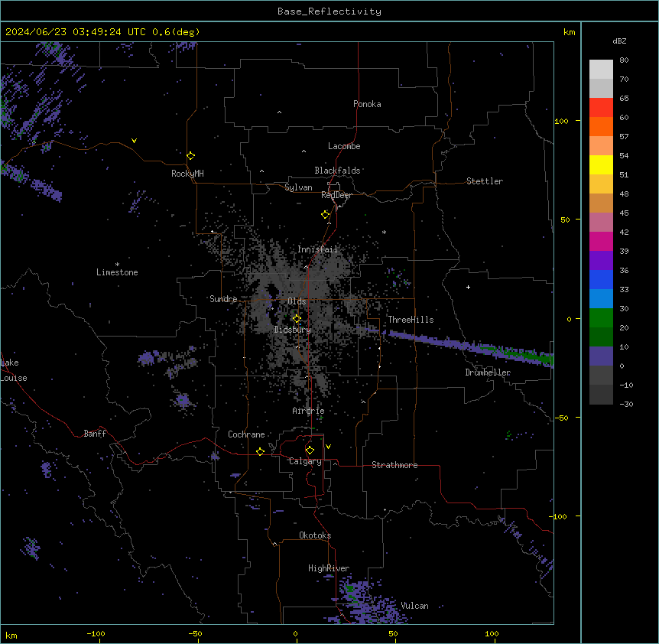Click the magenta 42 dBZ color swatch
Viewport: 659px width, 644px height.
[x=601, y=241]
